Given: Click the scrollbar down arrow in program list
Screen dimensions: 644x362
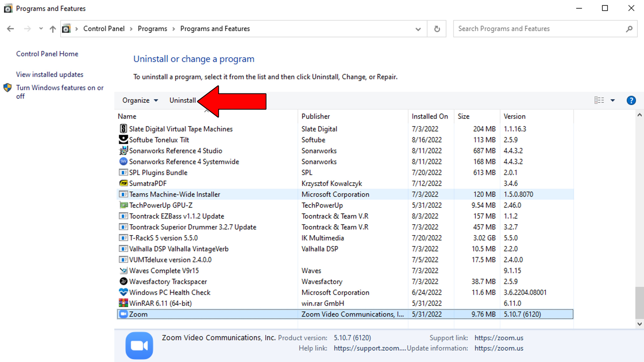Looking at the screenshot, I should coord(639,324).
